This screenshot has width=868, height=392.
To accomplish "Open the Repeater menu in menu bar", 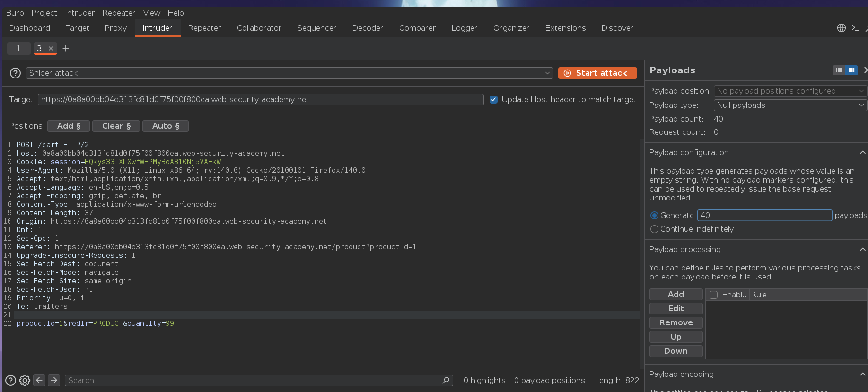I will point(119,13).
